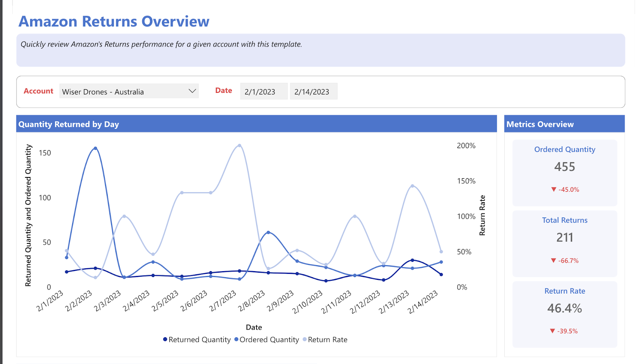The height and width of the screenshot is (364, 641).
Task: Click the Date x-axis title below chart
Action: (254, 327)
